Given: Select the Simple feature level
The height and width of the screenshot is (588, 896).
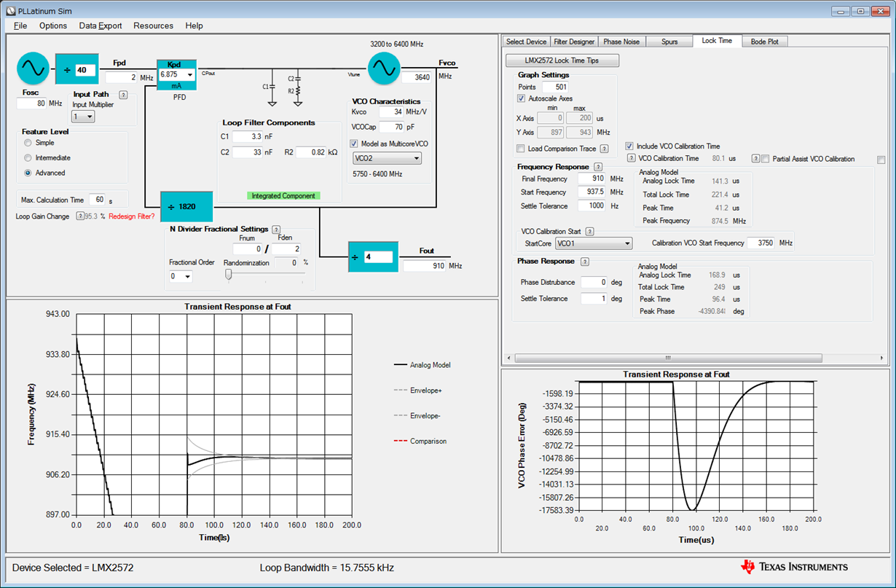Looking at the screenshot, I should click(28, 143).
